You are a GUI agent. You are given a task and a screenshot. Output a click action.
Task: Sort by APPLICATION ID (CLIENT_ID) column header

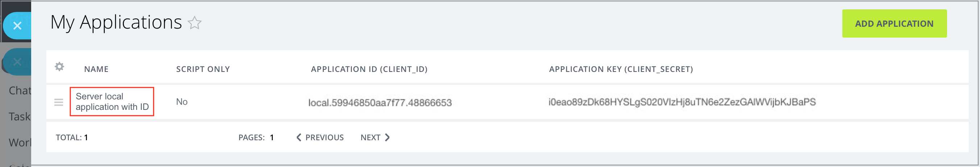(369, 69)
